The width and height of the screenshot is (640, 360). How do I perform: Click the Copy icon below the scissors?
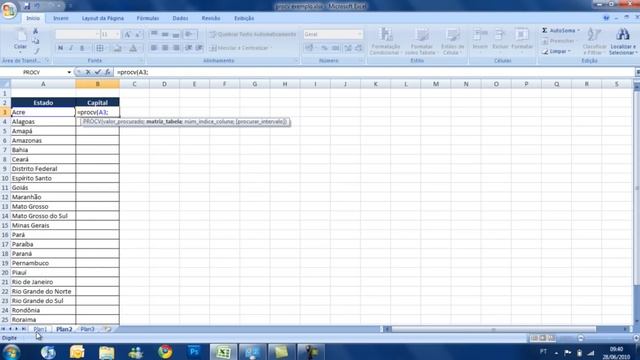tap(36, 41)
